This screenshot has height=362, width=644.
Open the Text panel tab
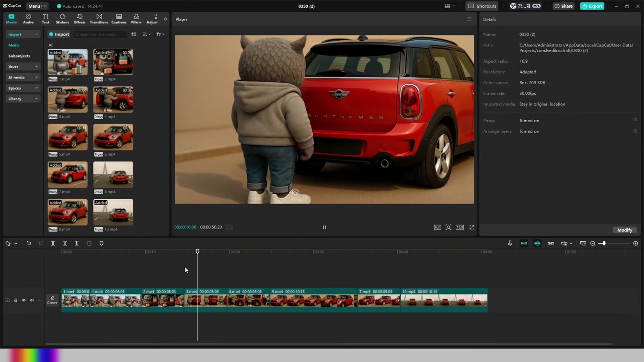tap(46, 19)
